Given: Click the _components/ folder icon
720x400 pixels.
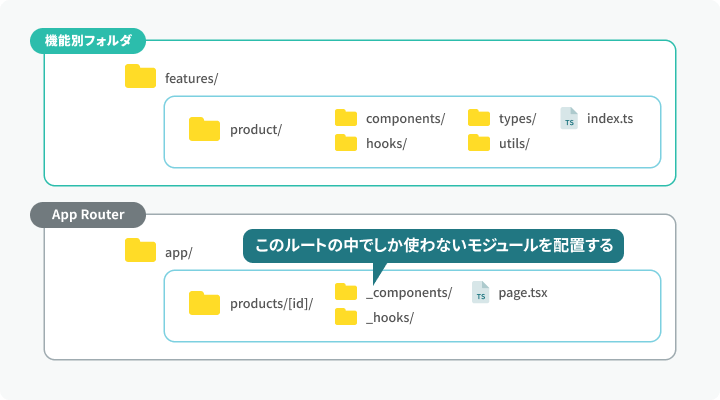Looking at the screenshot, I should 346,292.
